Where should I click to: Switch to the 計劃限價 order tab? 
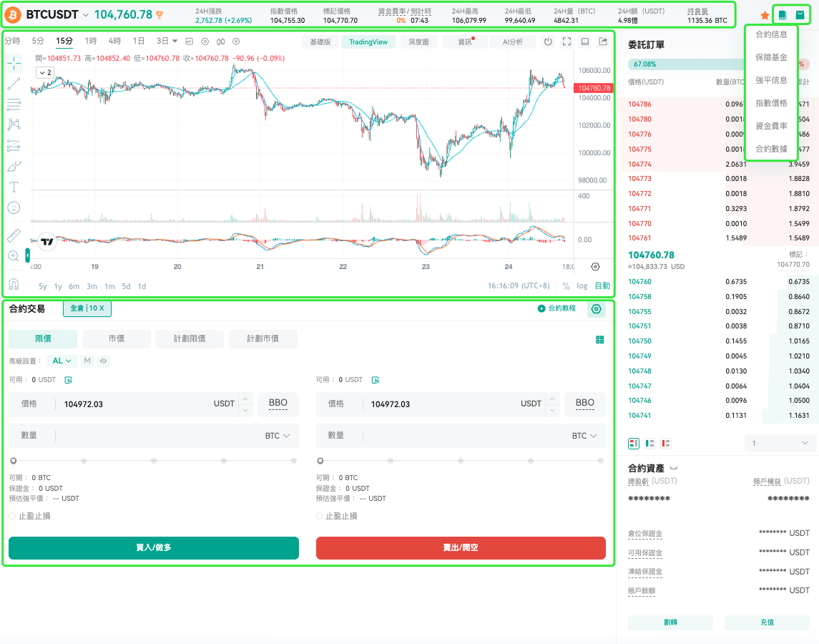[190, 338]
